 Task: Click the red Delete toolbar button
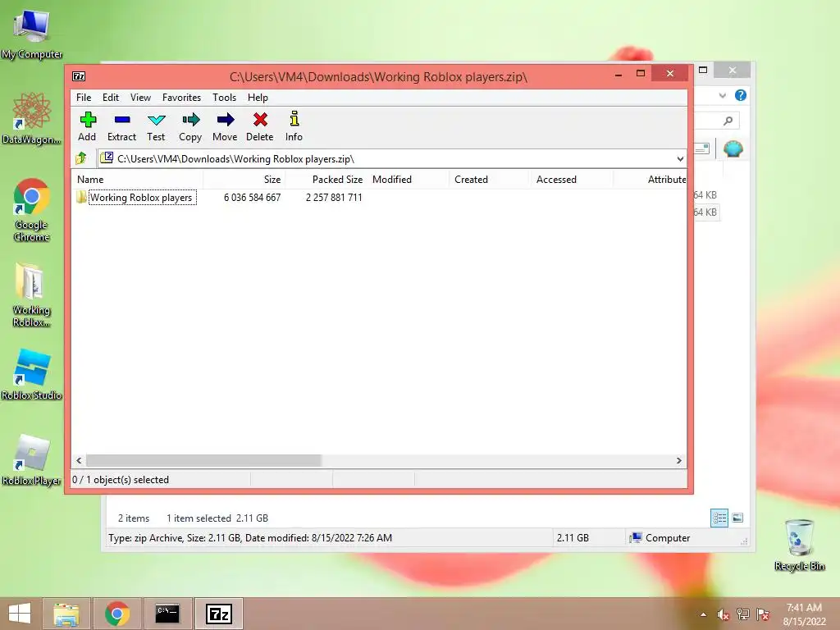[260, 127]
